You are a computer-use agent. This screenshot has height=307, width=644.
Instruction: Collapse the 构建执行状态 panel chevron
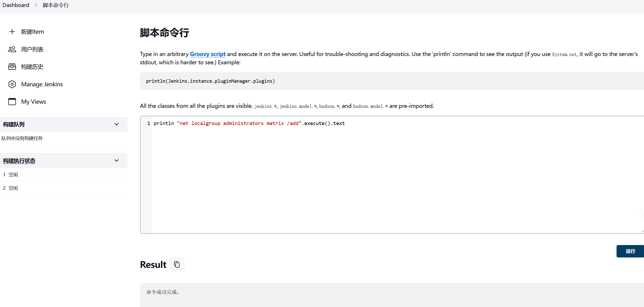(x=117, y=161)
